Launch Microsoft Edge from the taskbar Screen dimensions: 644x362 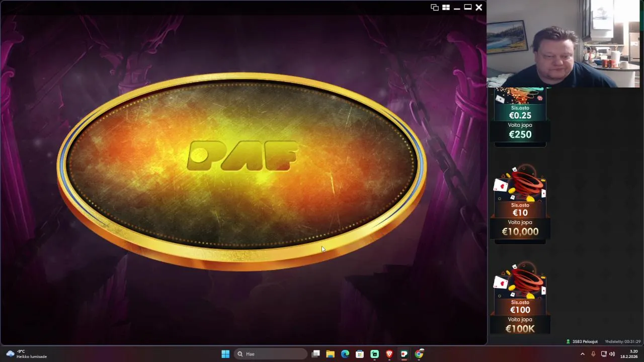tap(345, 354)
